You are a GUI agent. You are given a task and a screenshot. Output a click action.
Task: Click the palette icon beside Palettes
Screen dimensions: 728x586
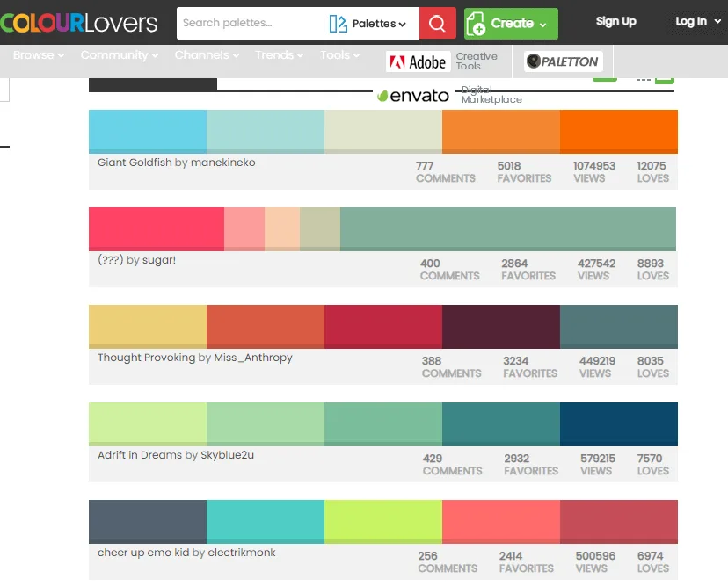pos(338,23)
